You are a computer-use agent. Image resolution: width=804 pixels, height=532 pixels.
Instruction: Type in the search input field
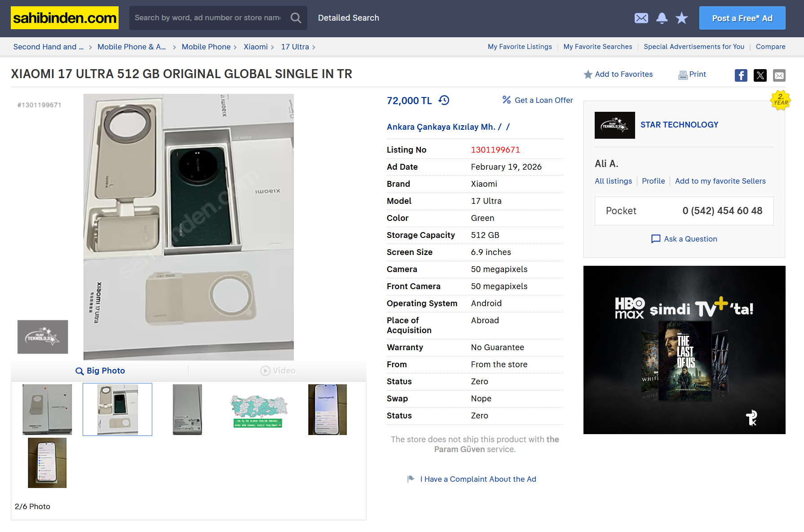tap(208, 18)
